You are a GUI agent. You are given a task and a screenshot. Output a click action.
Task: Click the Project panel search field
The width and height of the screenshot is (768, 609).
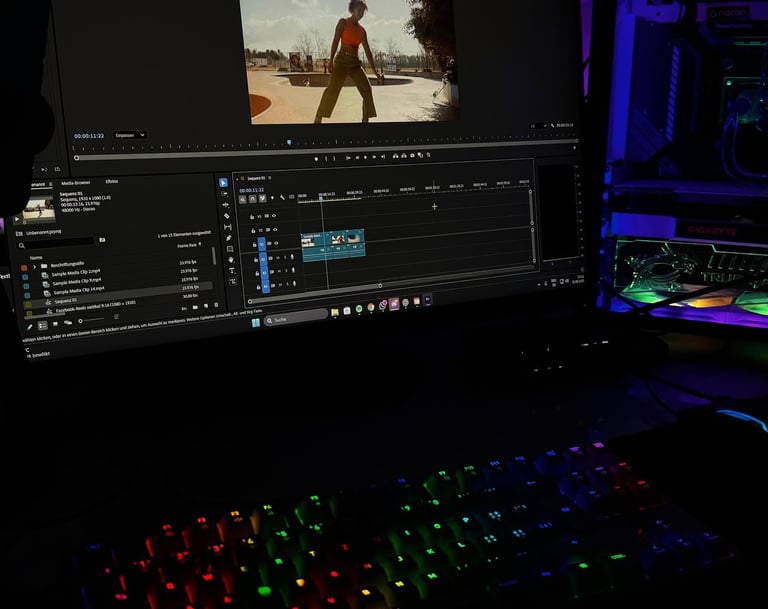pos(55,242)
